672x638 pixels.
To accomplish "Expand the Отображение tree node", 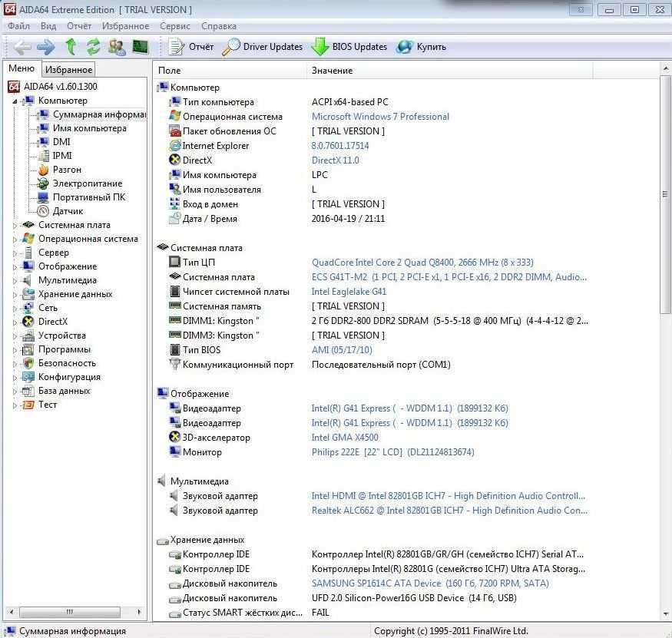I will pyautogui.click(x=15, y=267).
